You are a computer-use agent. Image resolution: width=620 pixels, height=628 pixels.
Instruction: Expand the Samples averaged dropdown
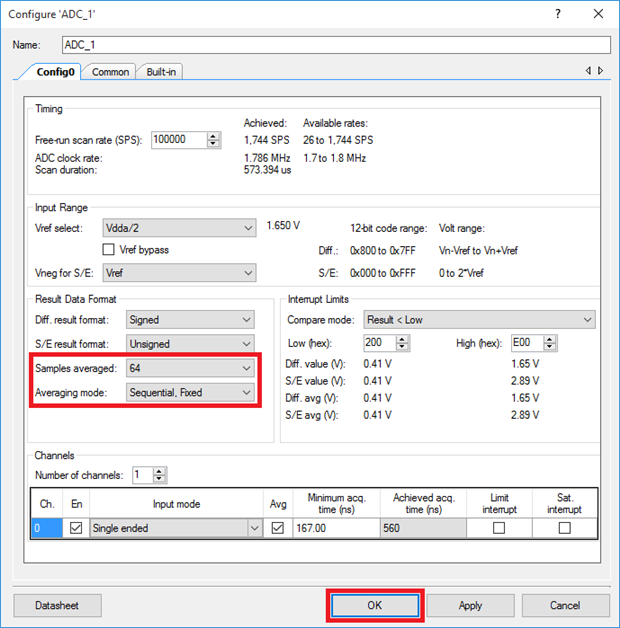coord(190,368)
